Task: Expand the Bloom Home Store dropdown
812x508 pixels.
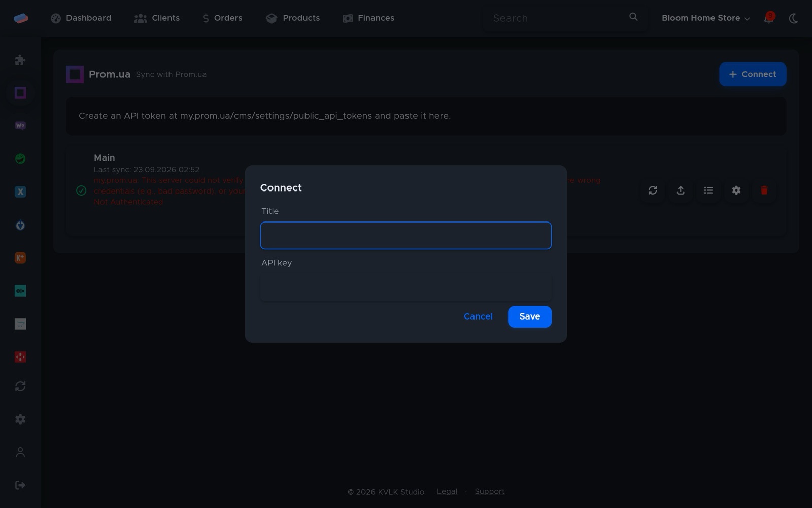Action: [x=705, y=18]
